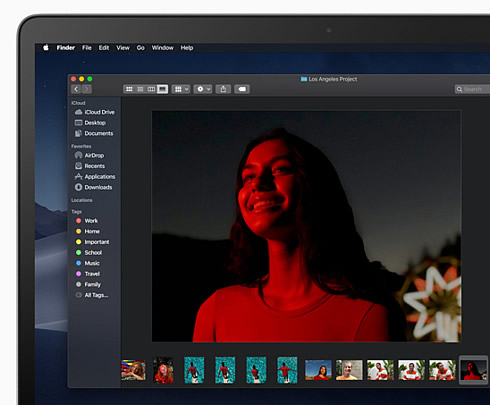Go back with the left arrow button
The image size is (490, 405).
(x=76, y=89)
